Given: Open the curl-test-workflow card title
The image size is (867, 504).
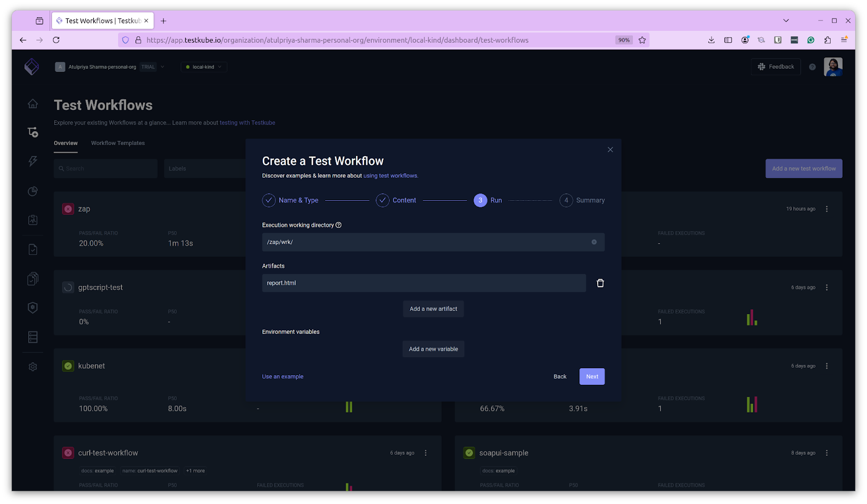Looking at the screenshot, I should click(x=108, y=453).
